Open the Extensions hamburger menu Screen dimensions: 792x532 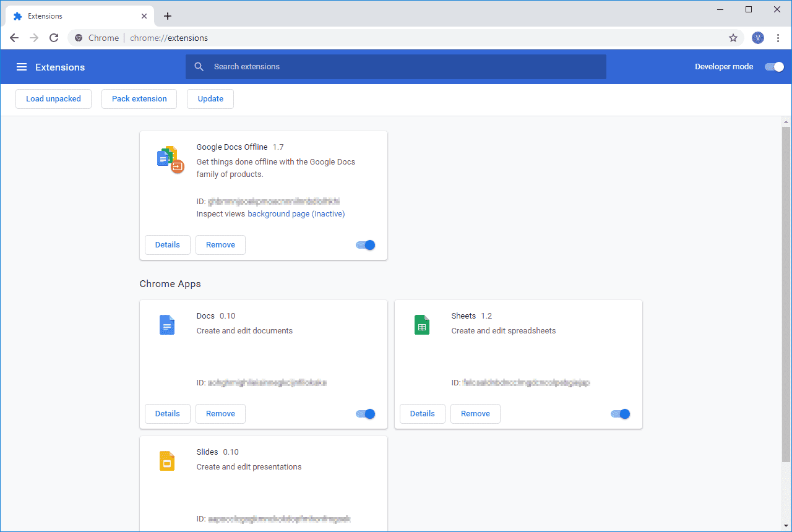point(22,67)
